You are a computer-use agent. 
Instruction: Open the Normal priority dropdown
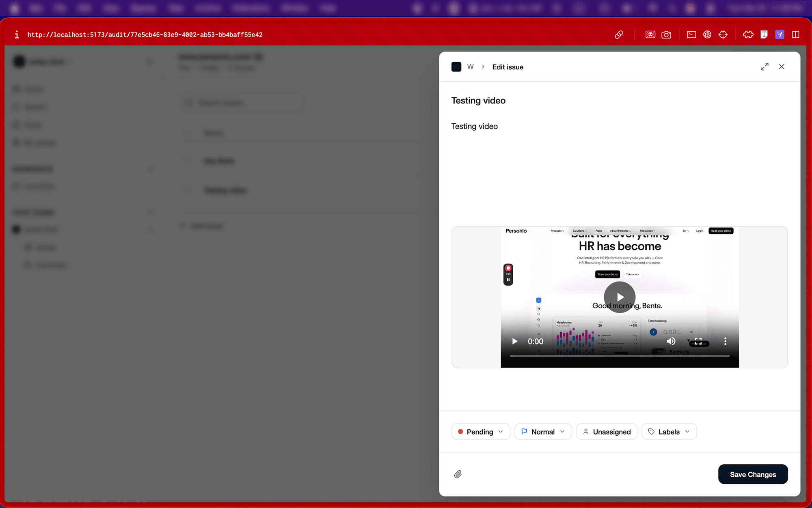(x=543, y=432)
